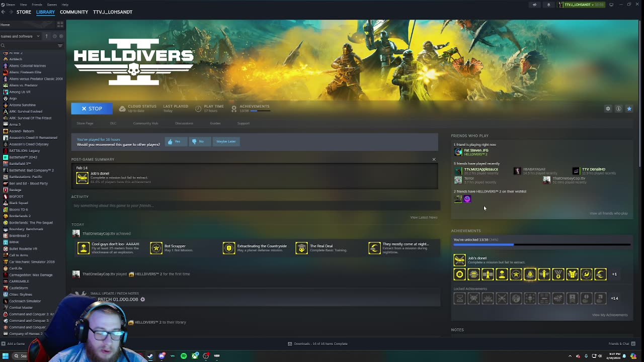This screenshot has height=362, width=644.
Task: Go forward with the navigation arrow
Action: point(10,12)
